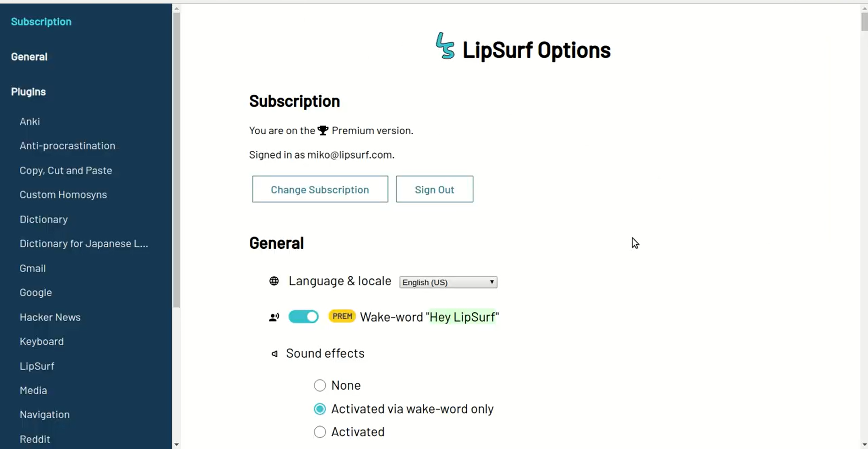Click the scrollbar down arrow in sidebar
The height and width of the screenshot is (449, 868).
tap(177, 444)
